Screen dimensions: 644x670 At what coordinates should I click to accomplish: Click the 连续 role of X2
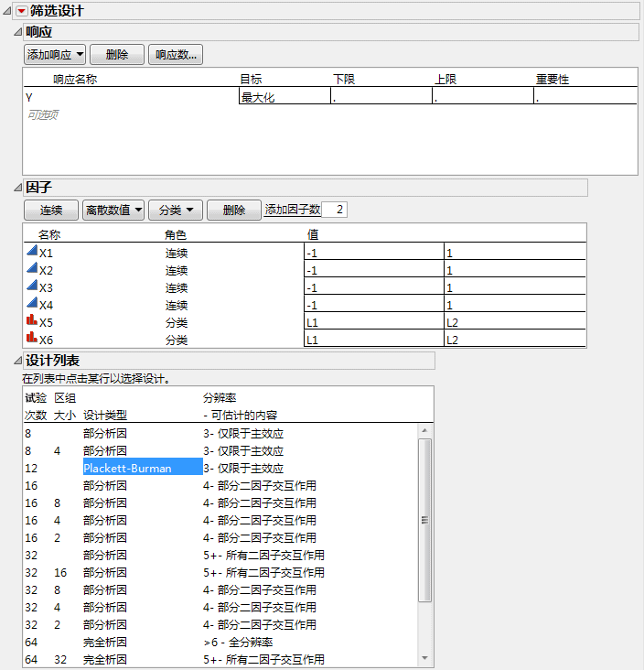click(177, 271)
